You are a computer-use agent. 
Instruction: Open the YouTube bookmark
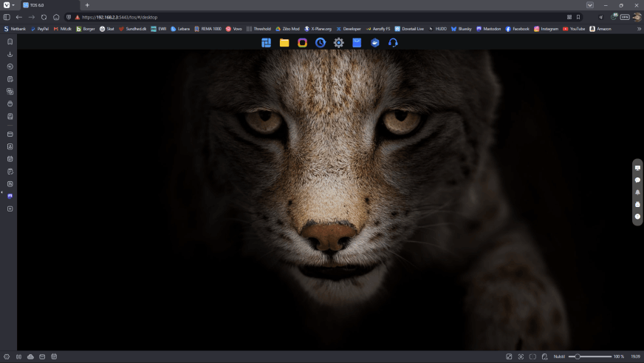click(574, 29)
